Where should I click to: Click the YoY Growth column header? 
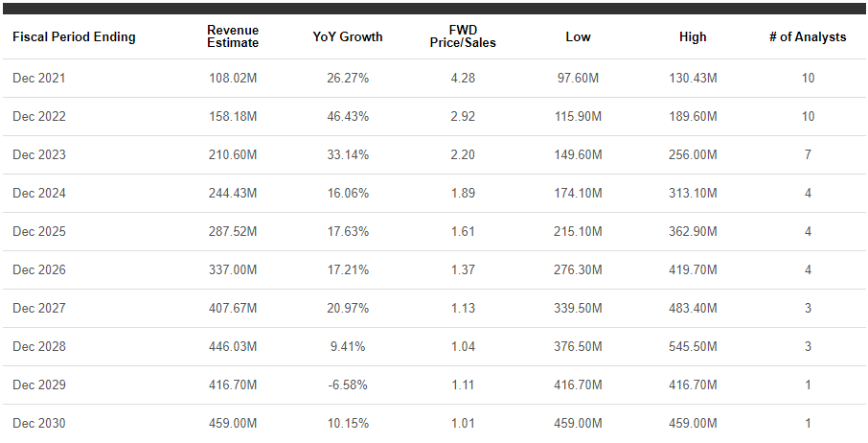point(348,37)
